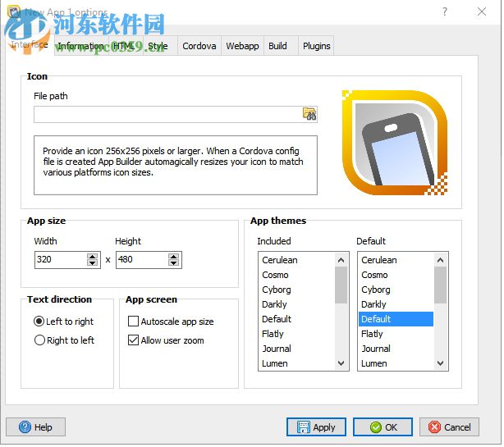Screen dimensions: 504x447
Task: Click down arrow in Default themes list
Action: [x=441, y=363]
